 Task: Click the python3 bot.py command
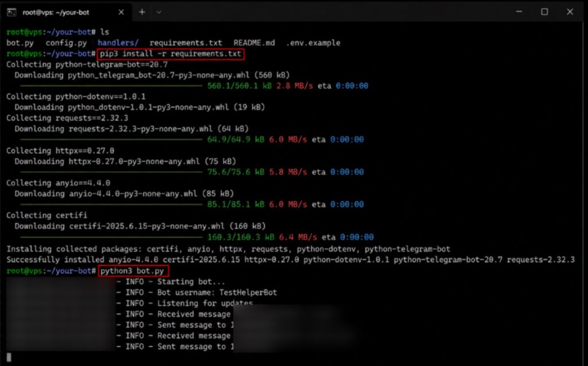pyautogui.click(x=133, y=271)
